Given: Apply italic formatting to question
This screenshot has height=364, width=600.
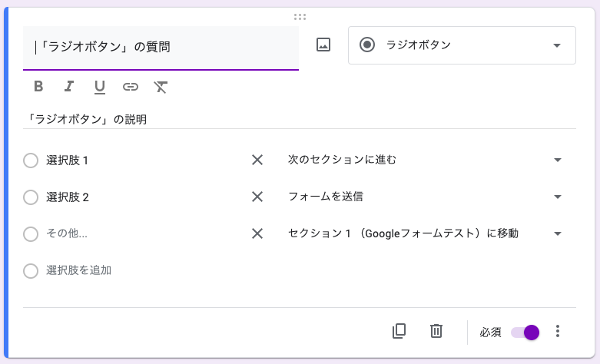Looking at the screenshot, I should (69, 87).
